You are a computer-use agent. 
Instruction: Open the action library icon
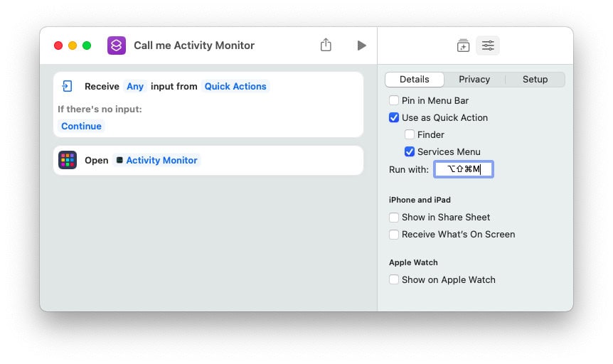[463, 45]
